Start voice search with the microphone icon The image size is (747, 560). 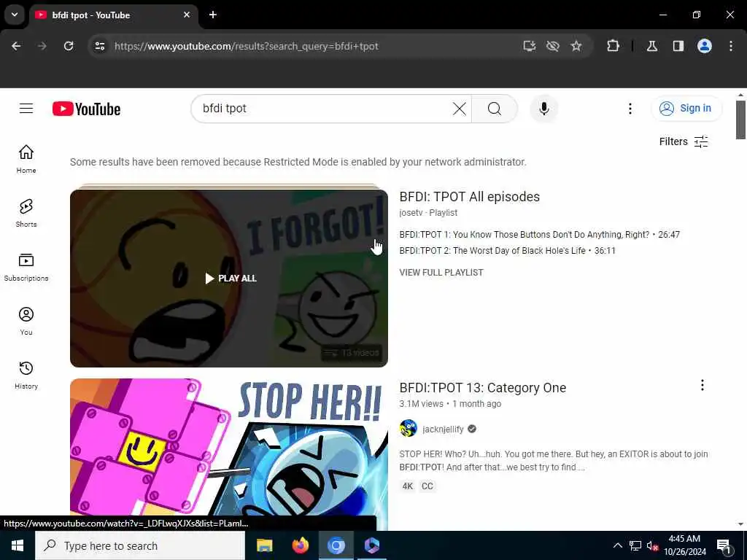click(x=543, y=109)
